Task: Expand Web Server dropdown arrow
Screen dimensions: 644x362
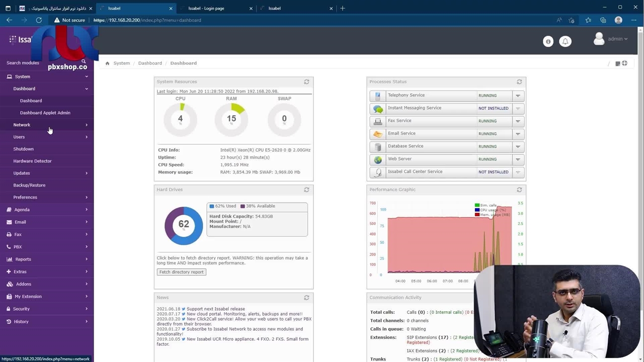Action: click(517, 159)
